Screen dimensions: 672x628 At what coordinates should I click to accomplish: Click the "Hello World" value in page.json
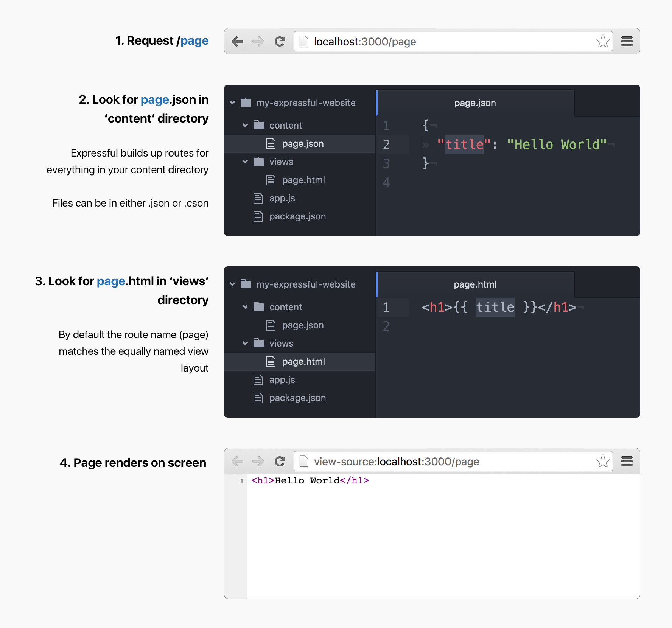click(557, 145)
